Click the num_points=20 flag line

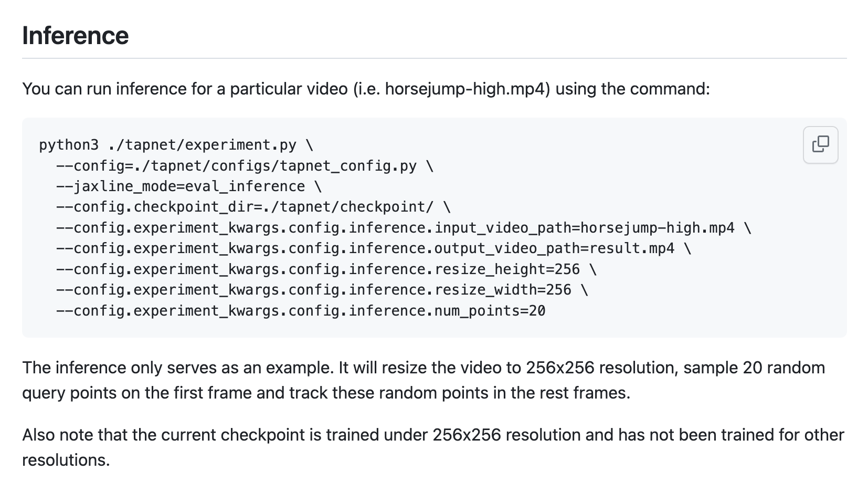tap(300, 310)
